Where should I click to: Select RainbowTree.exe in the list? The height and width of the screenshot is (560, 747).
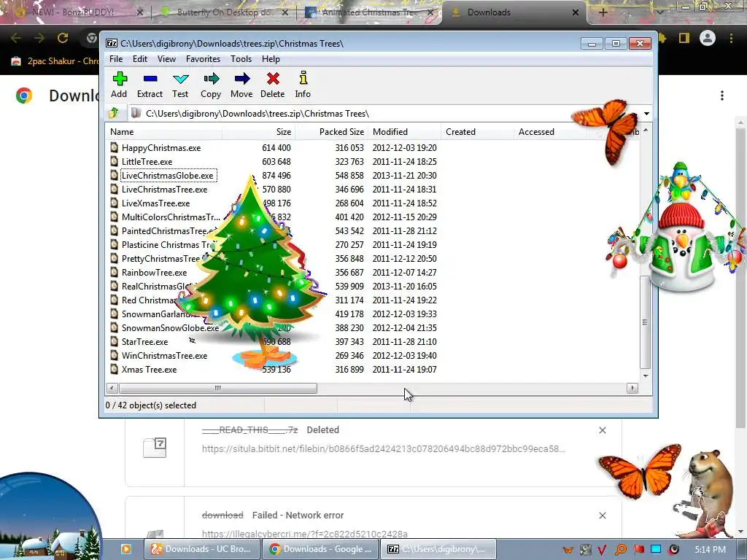154,273
